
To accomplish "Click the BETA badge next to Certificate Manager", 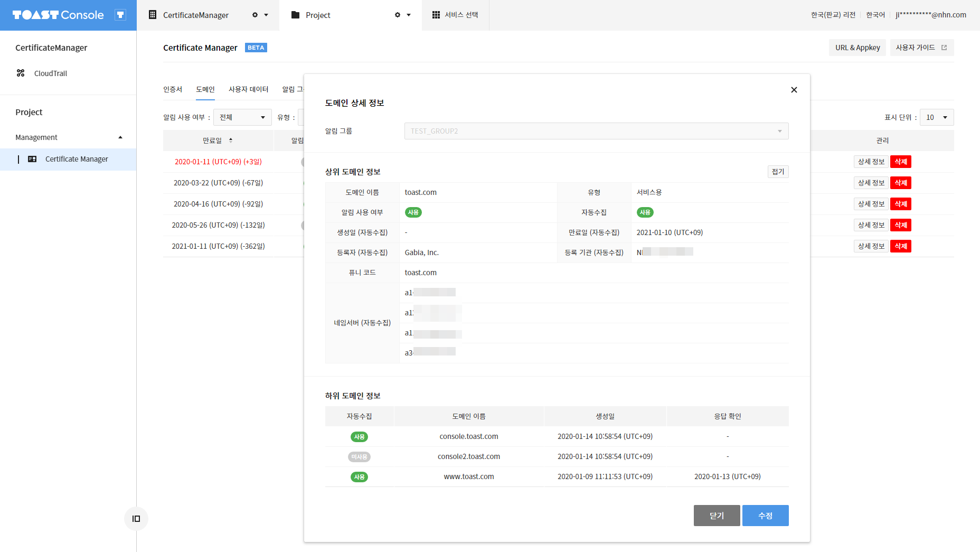I will pyautogui.click(x=256, y=48).
